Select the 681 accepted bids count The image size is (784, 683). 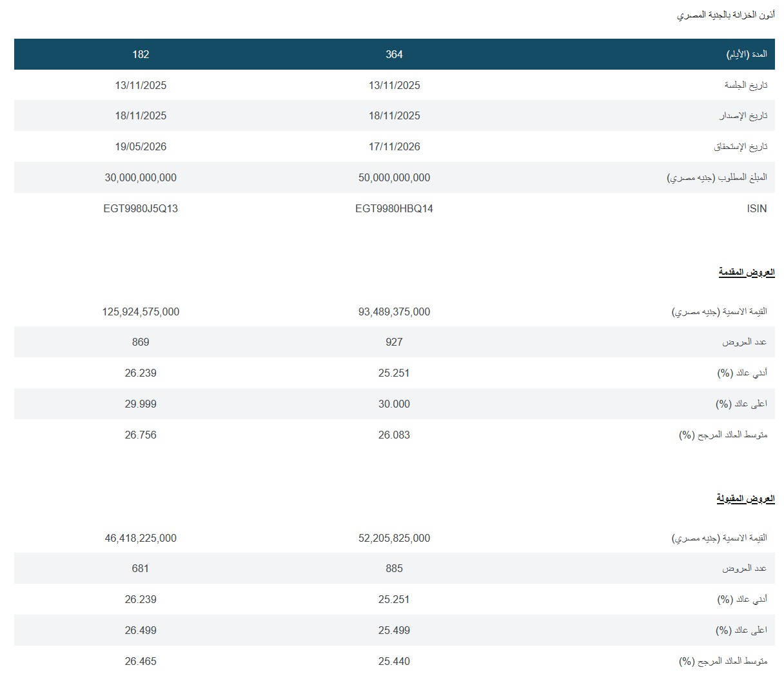[141, 568]
